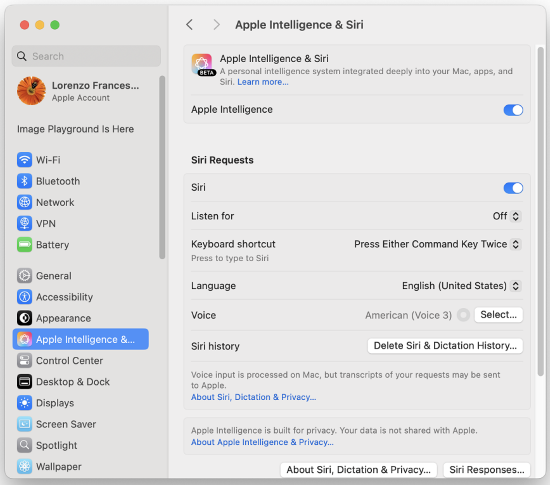Open the Keyboard shortcut popup menu
The height and width of the screenshot is (485, 550).
[437, 244]
